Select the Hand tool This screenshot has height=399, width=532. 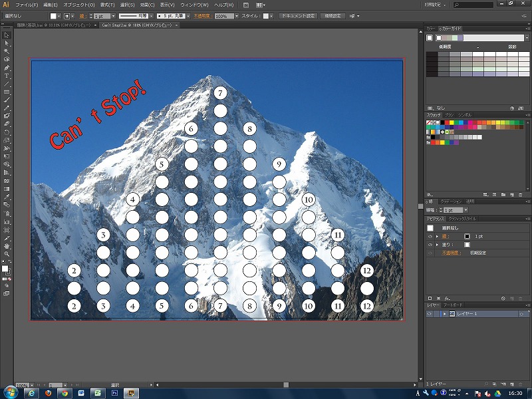click(x=7, y=246)
